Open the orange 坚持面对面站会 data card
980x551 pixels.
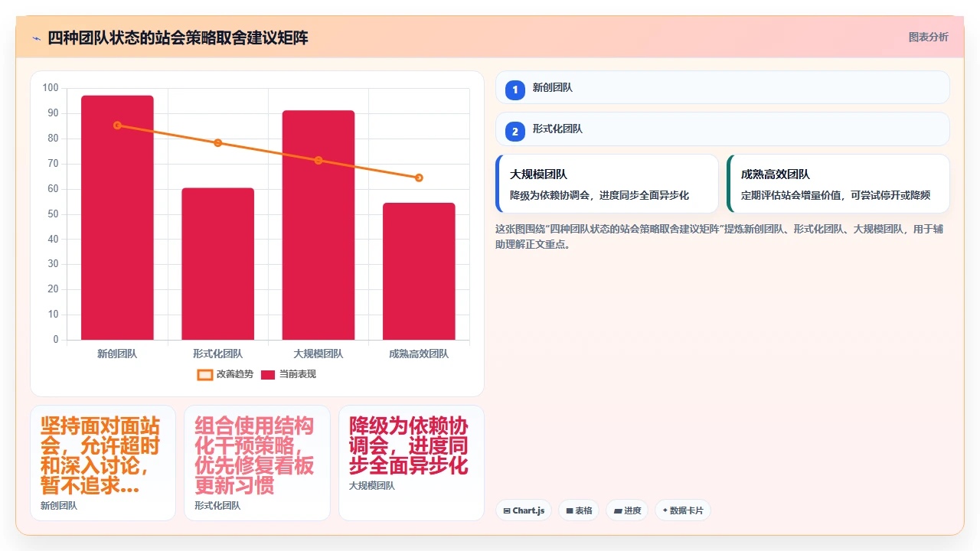pyautogui.click(x=103, y=463)
